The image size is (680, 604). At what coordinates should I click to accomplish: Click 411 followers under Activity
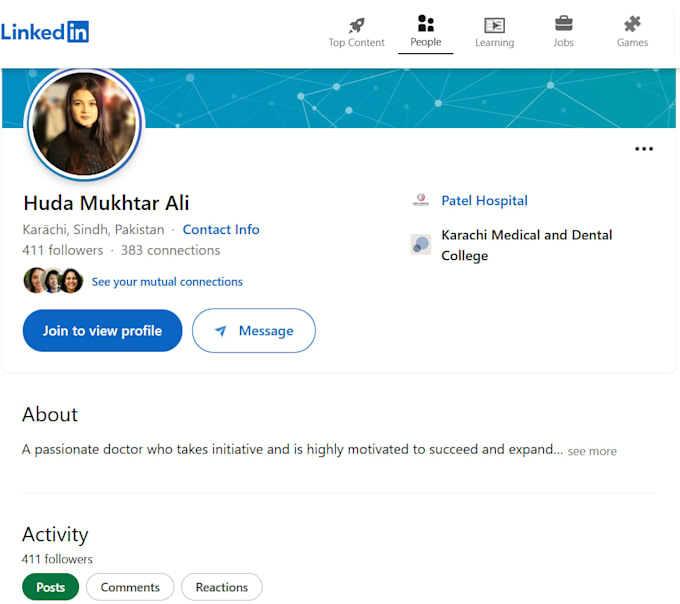click(57, 559)
